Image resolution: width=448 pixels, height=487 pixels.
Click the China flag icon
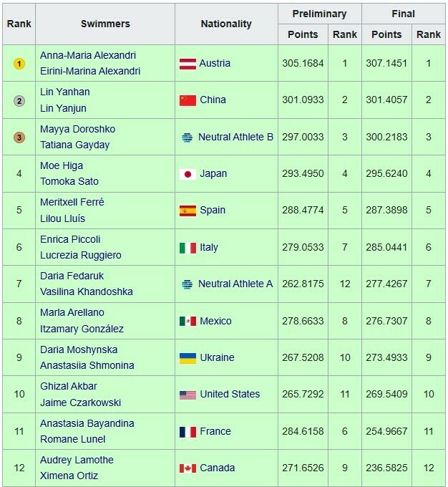188,100
